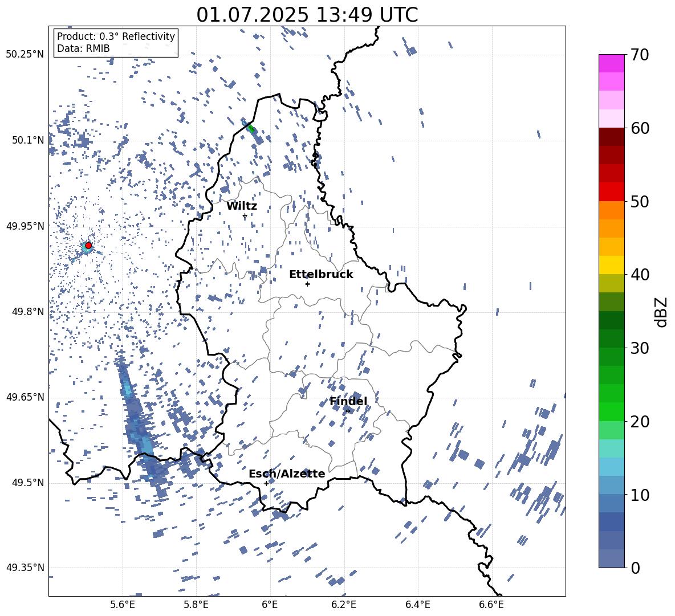Click the dBZ colorbar axis label
675x616 pixels.
coord(662,312)
